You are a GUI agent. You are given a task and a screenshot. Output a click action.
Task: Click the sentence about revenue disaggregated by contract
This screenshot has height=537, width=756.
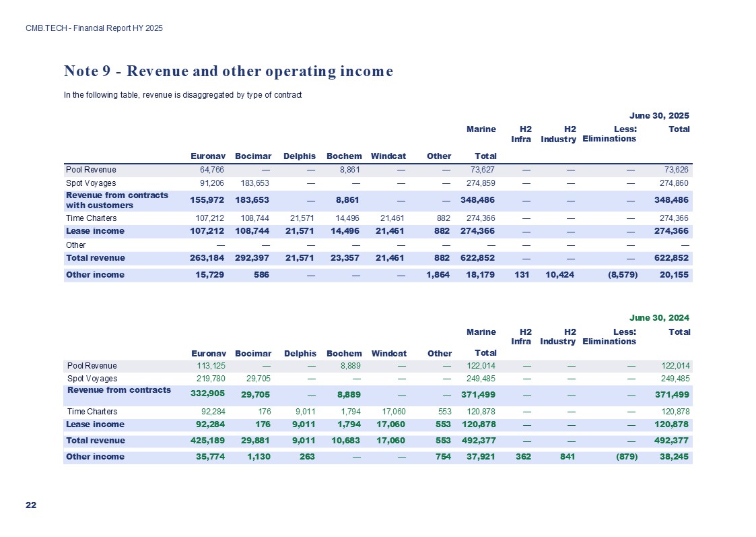click(x=183, y=95)
